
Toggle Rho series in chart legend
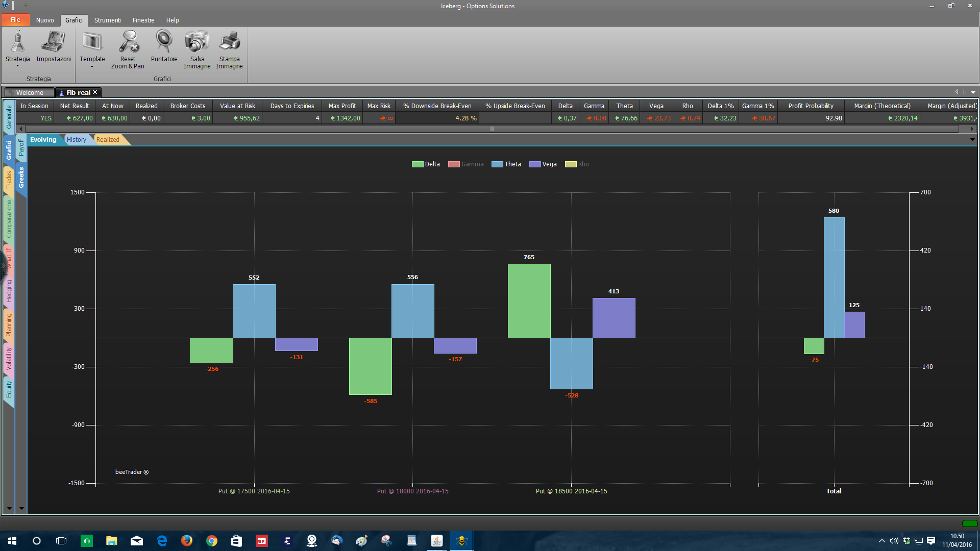tap(577, 164)
